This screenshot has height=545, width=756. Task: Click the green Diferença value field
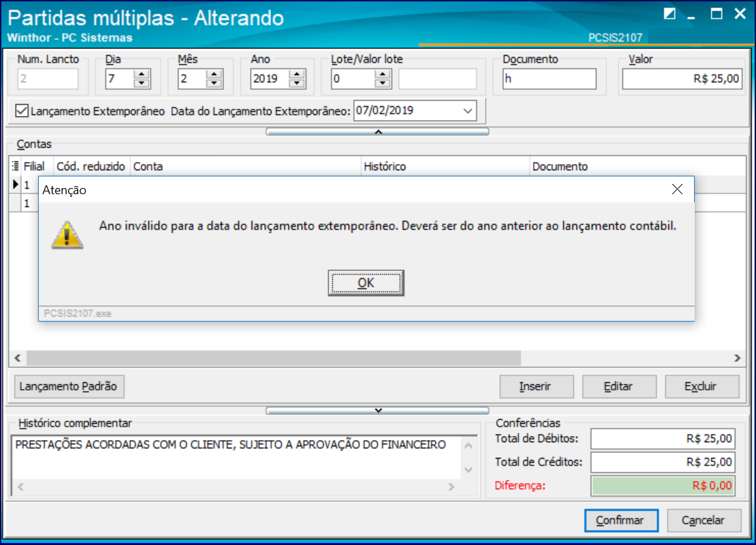(663, 485)
